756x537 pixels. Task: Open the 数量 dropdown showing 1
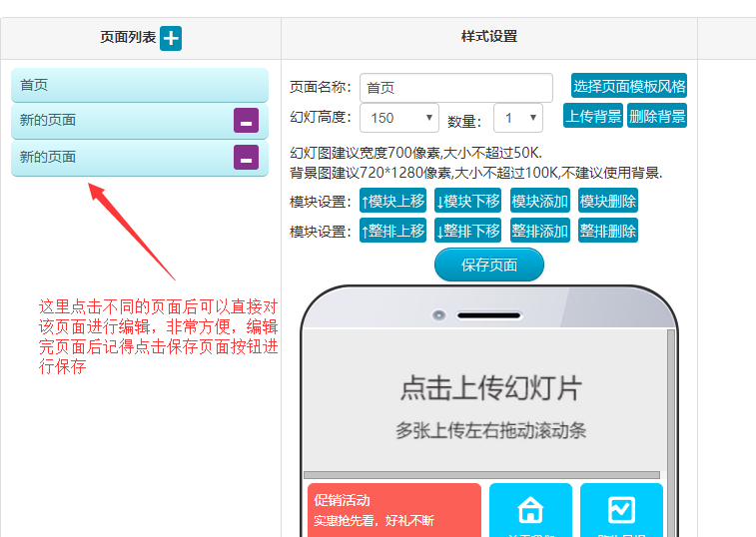(x=517, y=118)
